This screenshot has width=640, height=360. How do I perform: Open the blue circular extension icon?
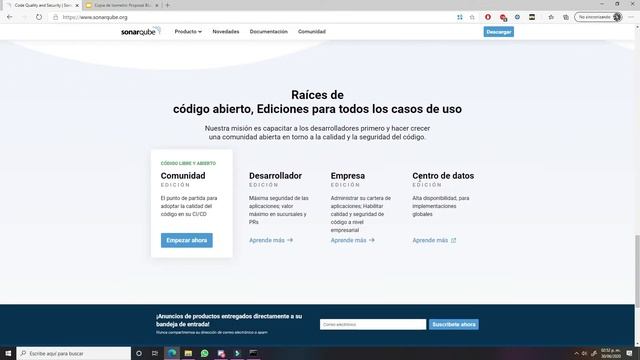click(x=517, y=17)
